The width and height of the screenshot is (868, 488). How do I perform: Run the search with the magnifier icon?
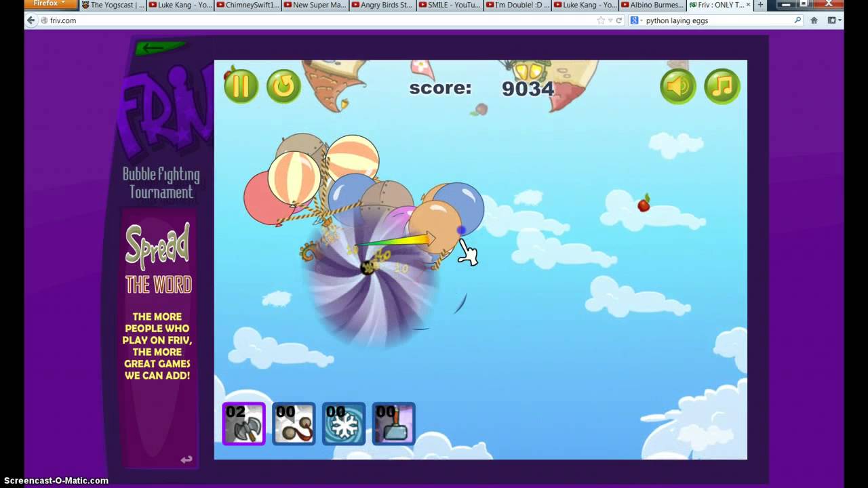[x=798, y=20]
